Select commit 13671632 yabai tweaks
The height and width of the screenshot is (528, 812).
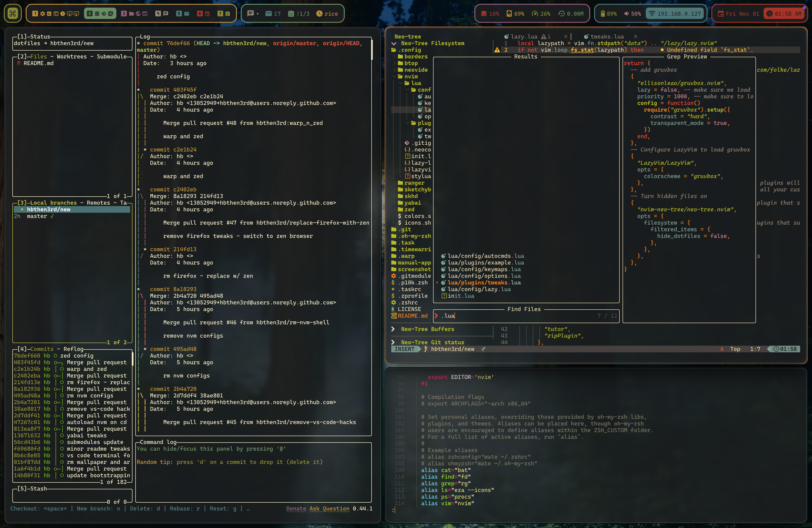(x=72, y=436)
